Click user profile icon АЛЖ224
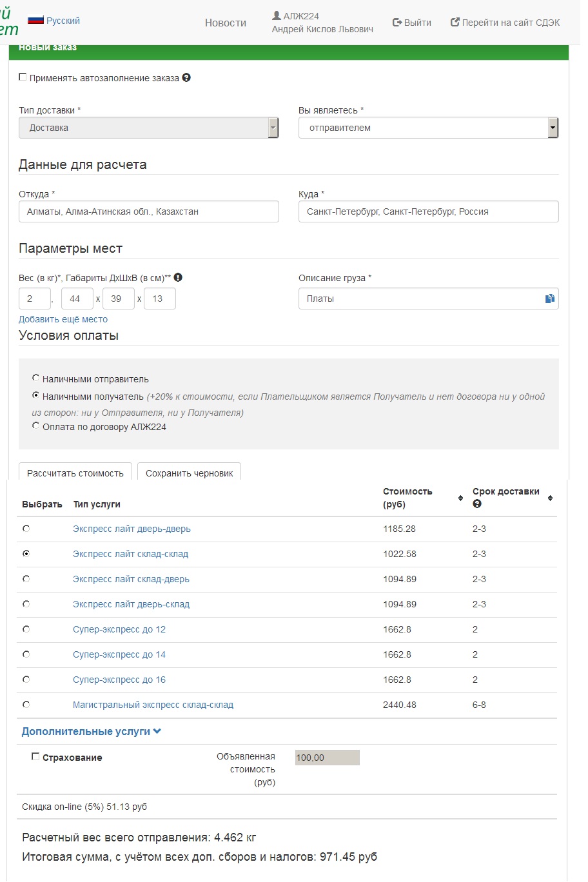The width and height of the screenshot is (588, 882). (x=277, y=16)
